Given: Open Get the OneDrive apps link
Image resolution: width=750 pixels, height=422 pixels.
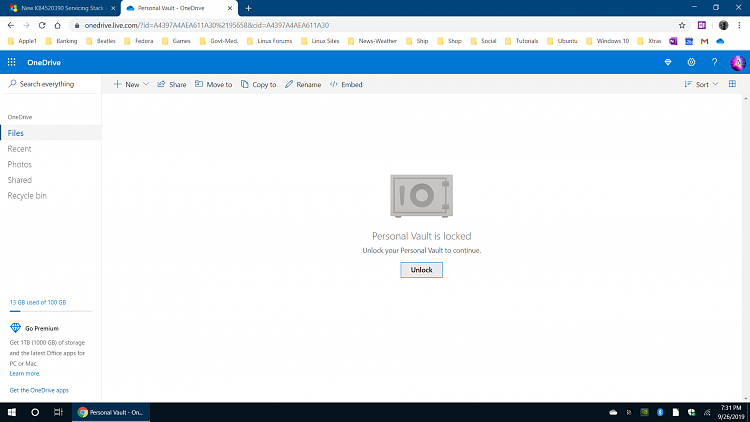Looking at the screenshot, I should point(39,390).
